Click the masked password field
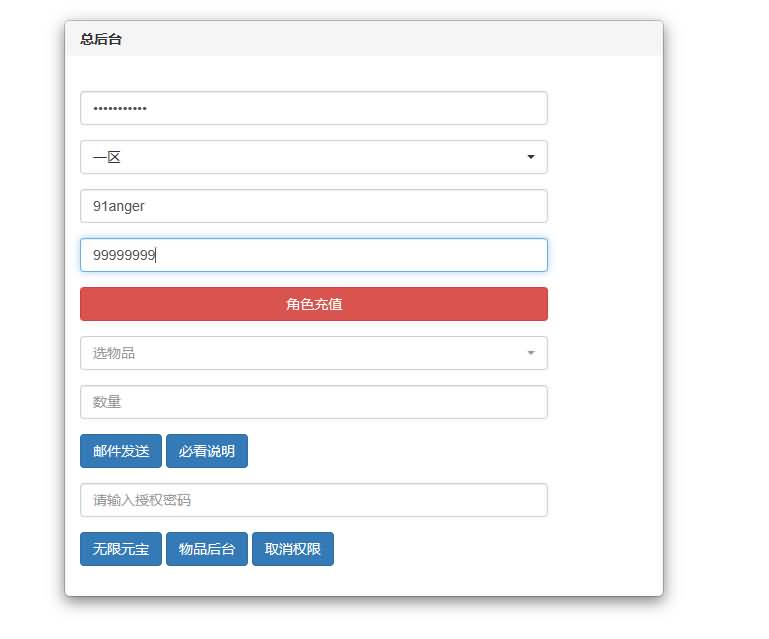Viewport: 769px width, 639px height. point(313,108)
